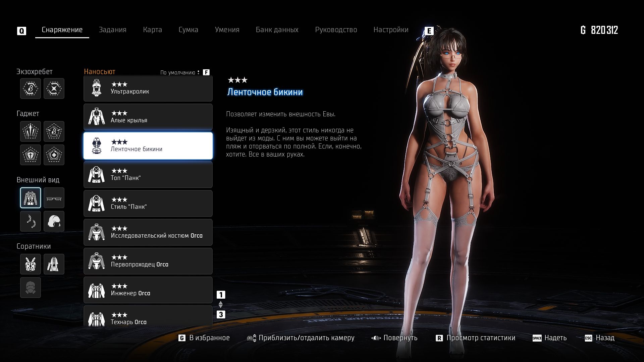This screenshot has height=362, width=644.
Task: Open the shield gadget slot
Action: tap(31, 155)
